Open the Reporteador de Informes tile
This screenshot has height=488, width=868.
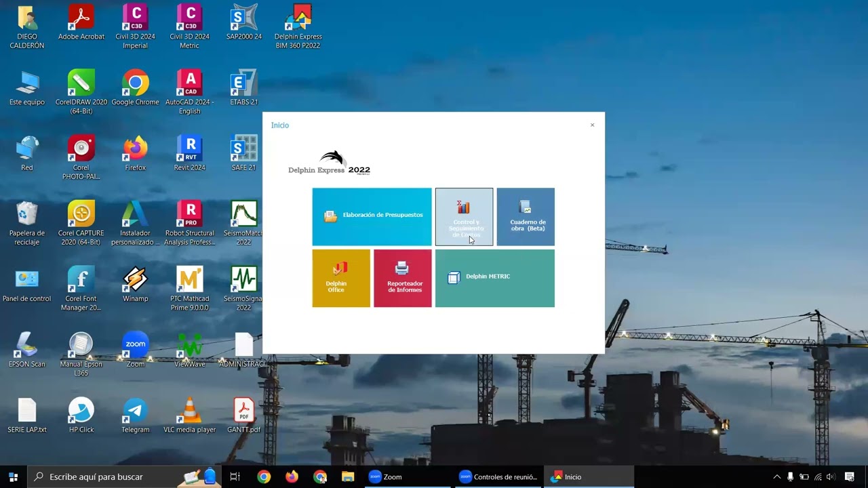(x=403, y=278)
